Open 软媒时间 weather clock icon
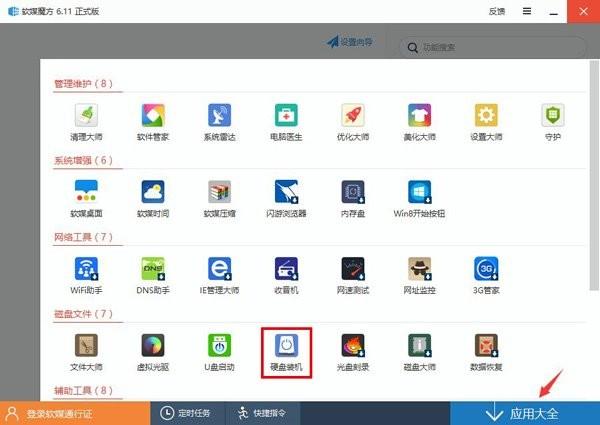600x425 pixels. 153,192
